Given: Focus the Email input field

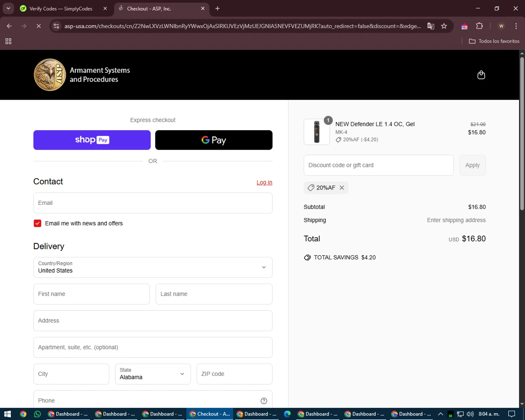Looking at the screenshot, I should point(153,203).
